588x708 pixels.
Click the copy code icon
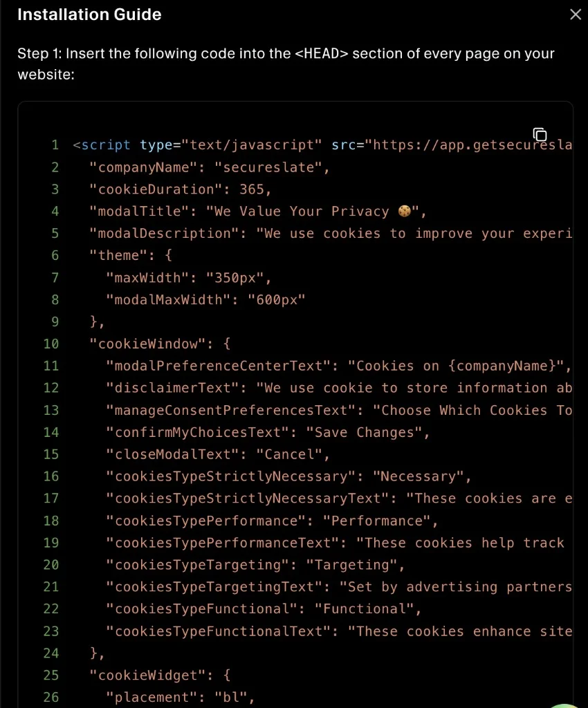coord(540,134)
